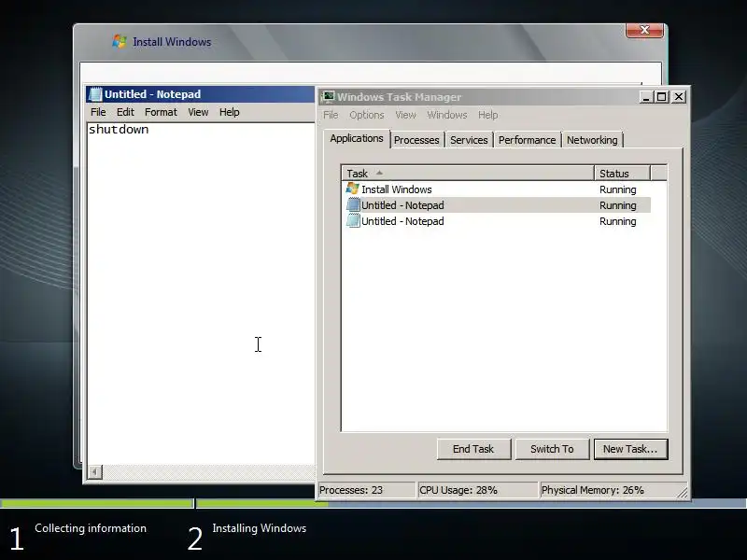The width and height of the screenshot is (747, 560).
Task: Open Notepad Edit menu
Action: [x=125, y=112]
